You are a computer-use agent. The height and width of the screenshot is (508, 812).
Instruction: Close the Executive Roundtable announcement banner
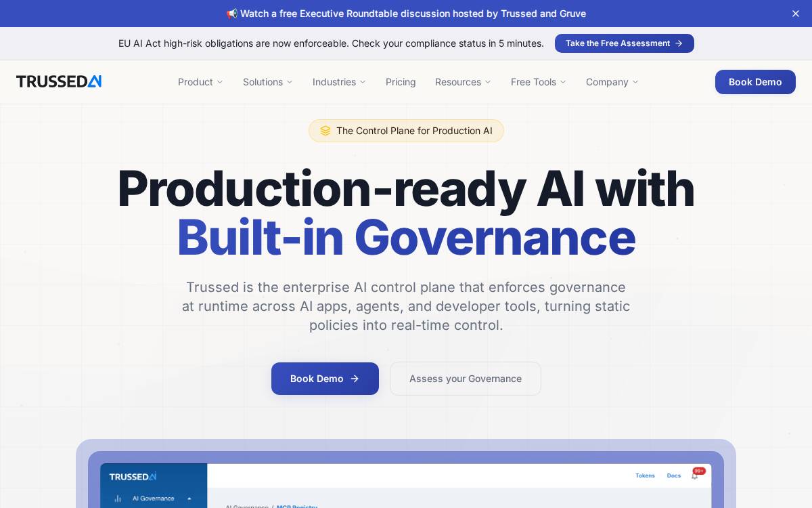point(796,14)
